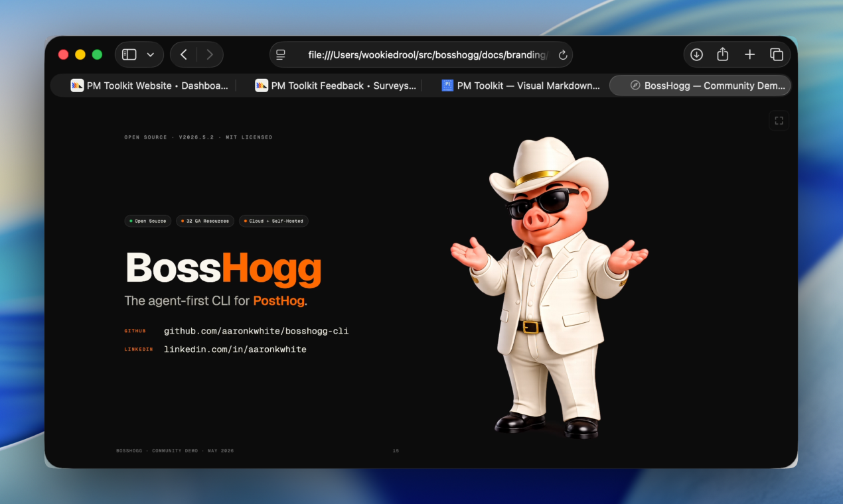
Task: Switch to PM Toolkit Visual Markdown tab
Action: (521, 86)
